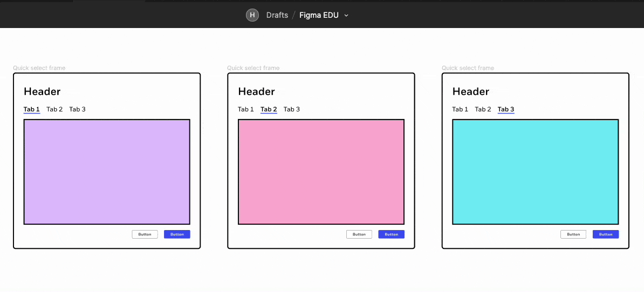Select the active Tab 2 in pink frame

point(269,109)
